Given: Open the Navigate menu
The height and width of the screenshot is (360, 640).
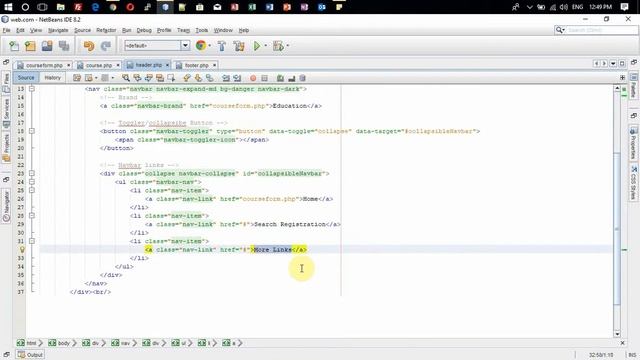Looking at the screenshot, I should pos(58,30).
